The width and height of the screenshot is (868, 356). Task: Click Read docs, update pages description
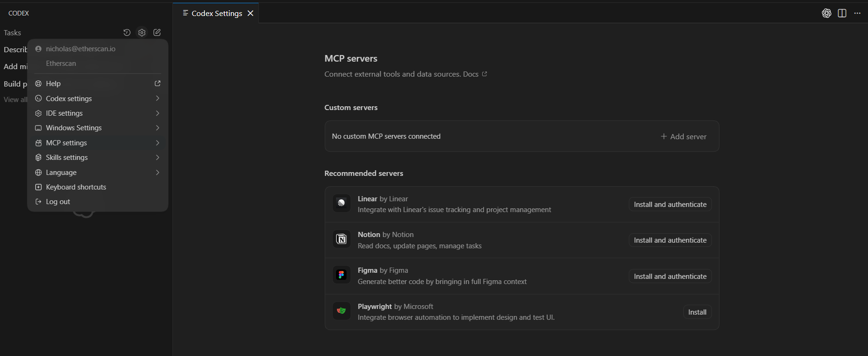pos(420,246)
